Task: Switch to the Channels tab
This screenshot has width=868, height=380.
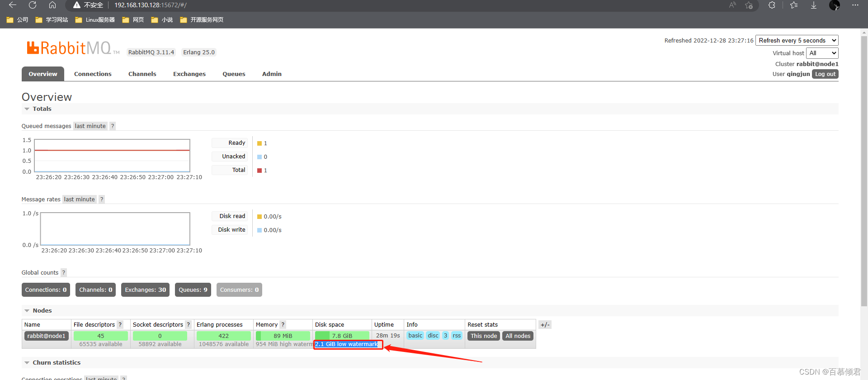Action: pos(142,74)
